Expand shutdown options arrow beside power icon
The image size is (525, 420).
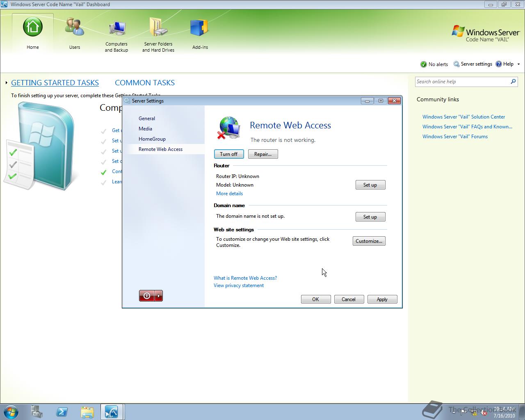pos(159,296)
